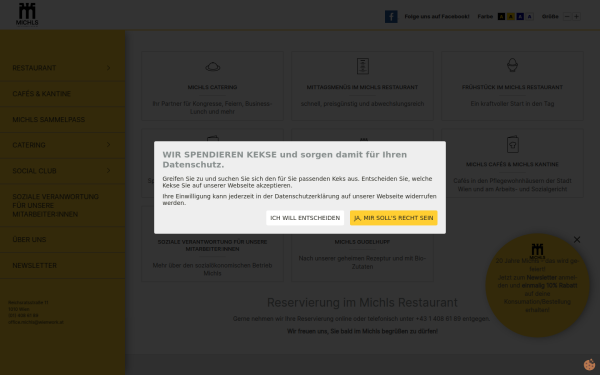Click the 'Reschnerstraße 11' address line
This screenshot has width=600, height=375.
(28, 303)
